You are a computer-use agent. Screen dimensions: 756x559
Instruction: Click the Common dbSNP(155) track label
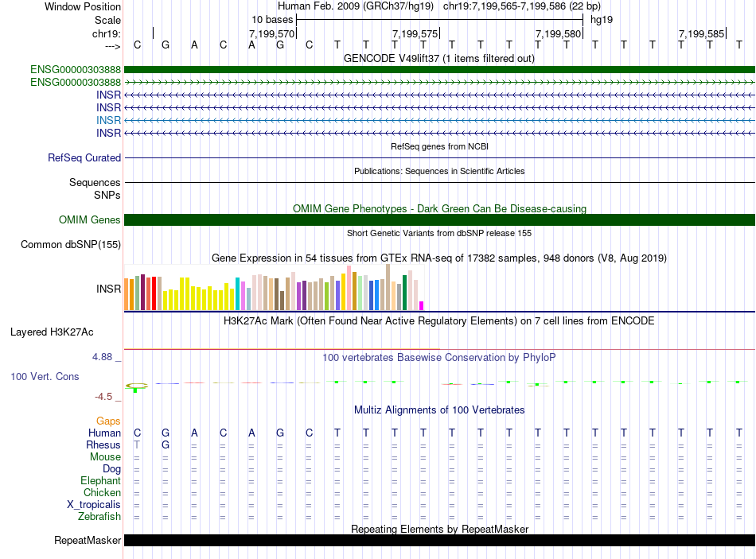(x=71, y=245)
